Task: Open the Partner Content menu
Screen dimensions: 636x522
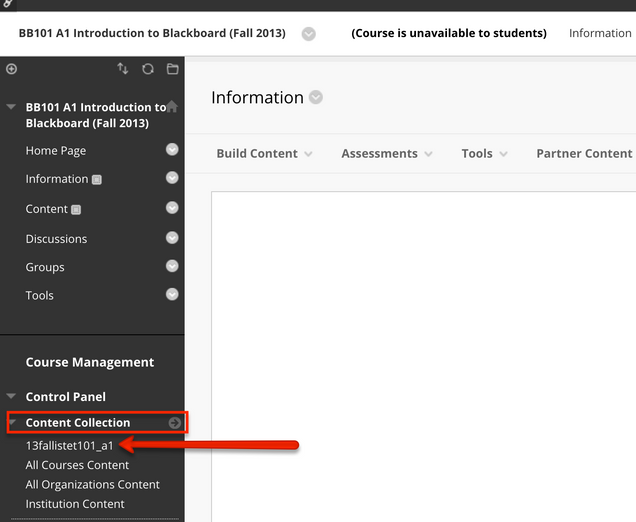Action: pos(584,154)
